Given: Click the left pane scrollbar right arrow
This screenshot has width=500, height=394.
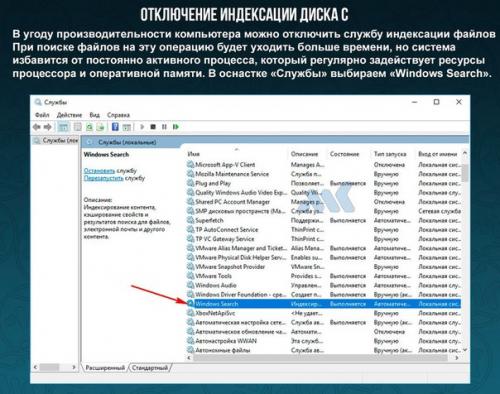Looking at the screenshot, I should (x=74, y=367).
